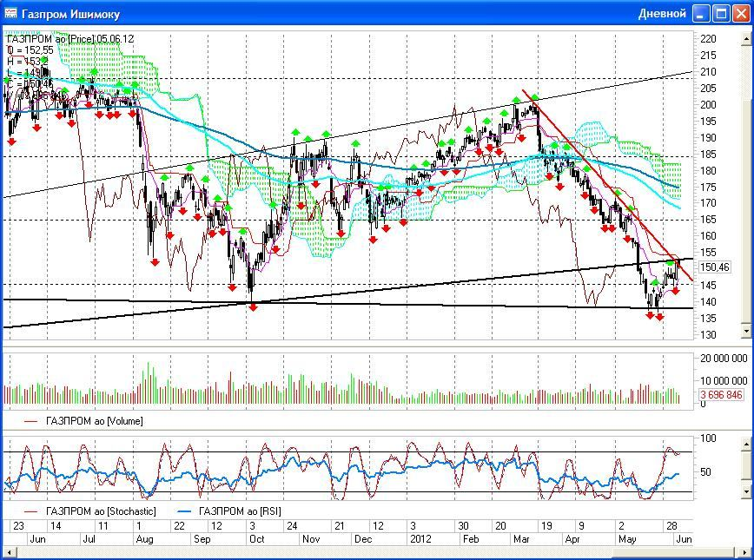The image size is (754, 560).
Task: Click the '100' oscillator axis label
Action: pyautogui.click(x=708, y=438)
